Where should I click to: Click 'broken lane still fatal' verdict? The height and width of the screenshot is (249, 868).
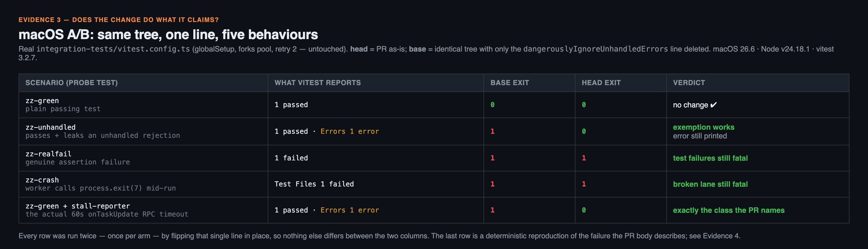[x=710, y=184]
